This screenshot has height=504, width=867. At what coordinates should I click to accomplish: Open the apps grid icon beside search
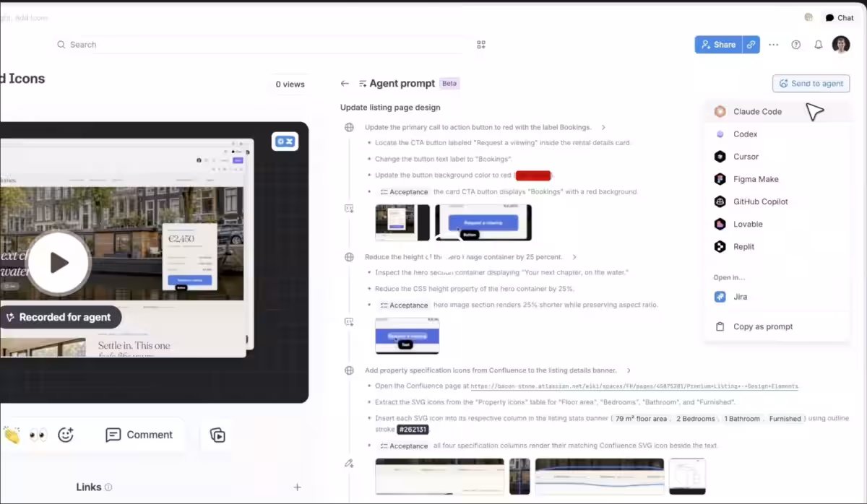(481, 45)
